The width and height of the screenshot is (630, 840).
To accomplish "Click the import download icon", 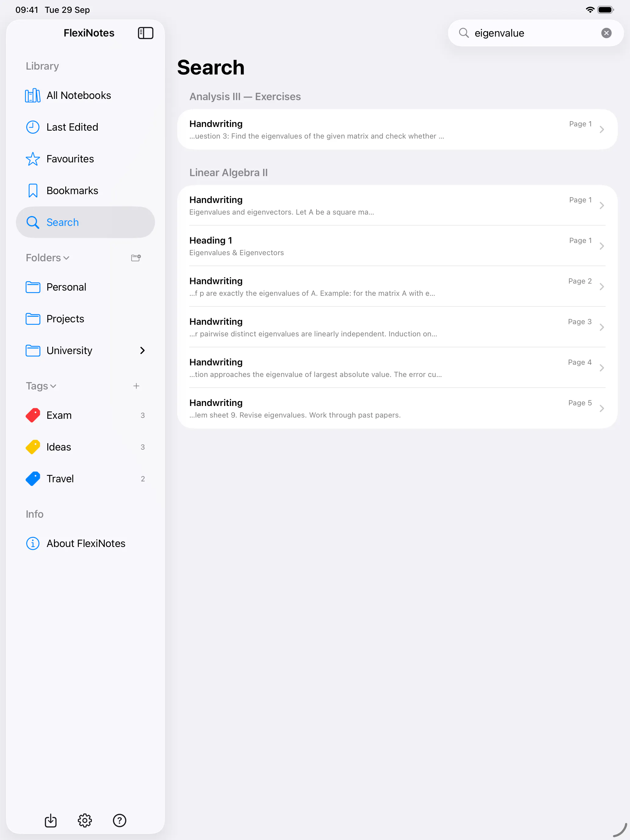I will point(50,820).
